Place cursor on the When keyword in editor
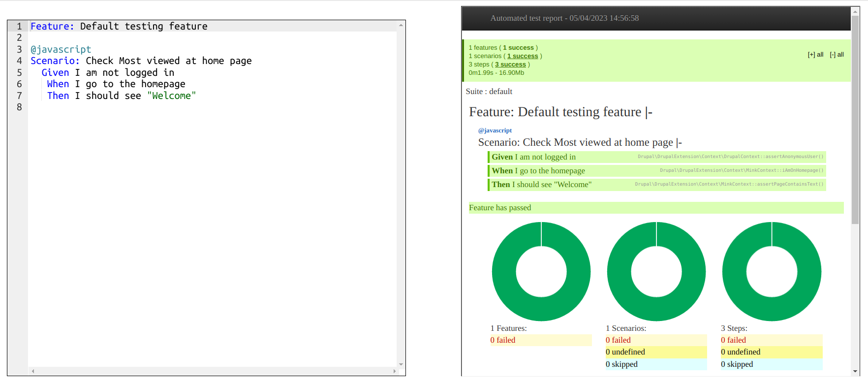868x386 pixels. (x=58, y=84)
